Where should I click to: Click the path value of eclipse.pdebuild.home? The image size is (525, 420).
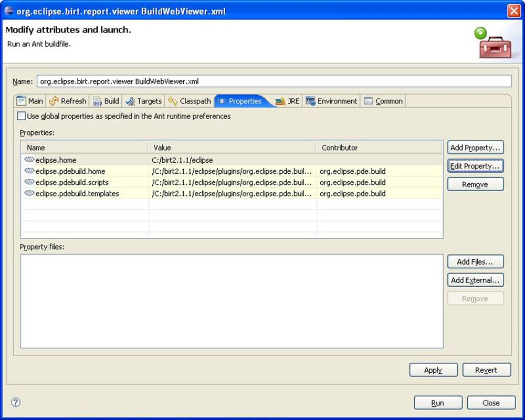(x=232, y=171)
